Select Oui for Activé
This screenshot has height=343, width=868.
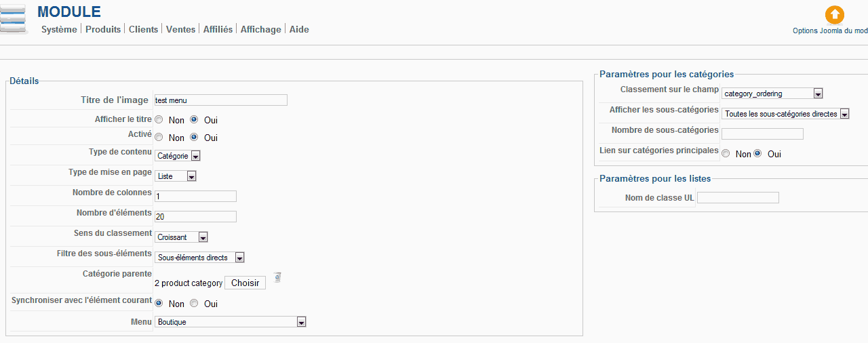(x=194, y=138)
